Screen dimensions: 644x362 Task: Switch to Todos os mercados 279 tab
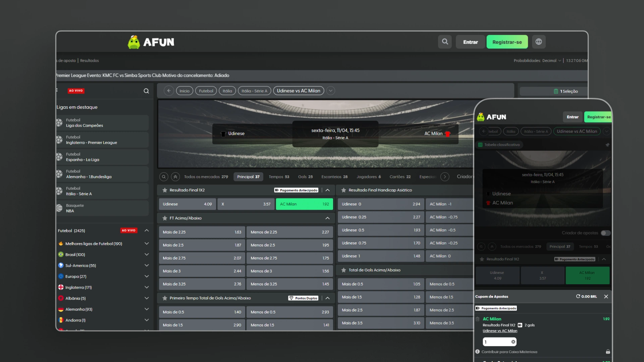(206, 177)
